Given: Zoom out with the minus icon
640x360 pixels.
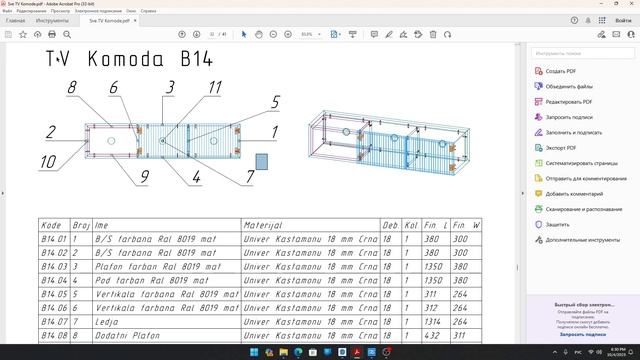Looking at the screenshot, I should point(273,35).
